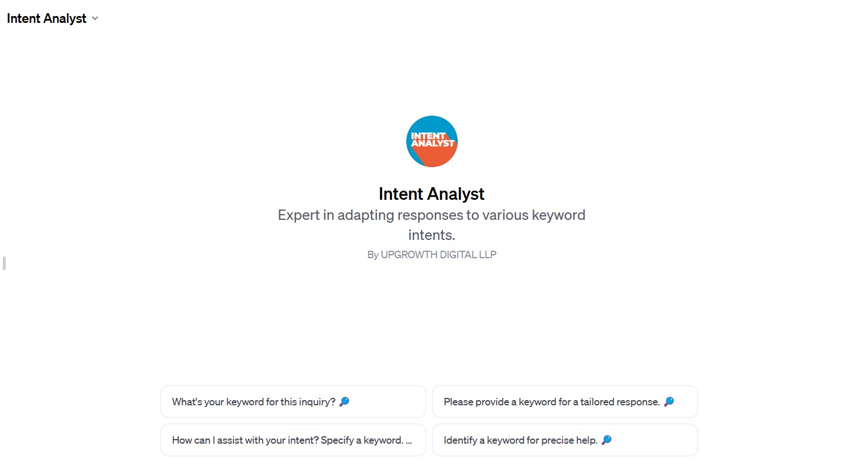Select "Identify a keyword for precise help" suggestion
This screenshot has height=466, width=868.
point(565,440)
